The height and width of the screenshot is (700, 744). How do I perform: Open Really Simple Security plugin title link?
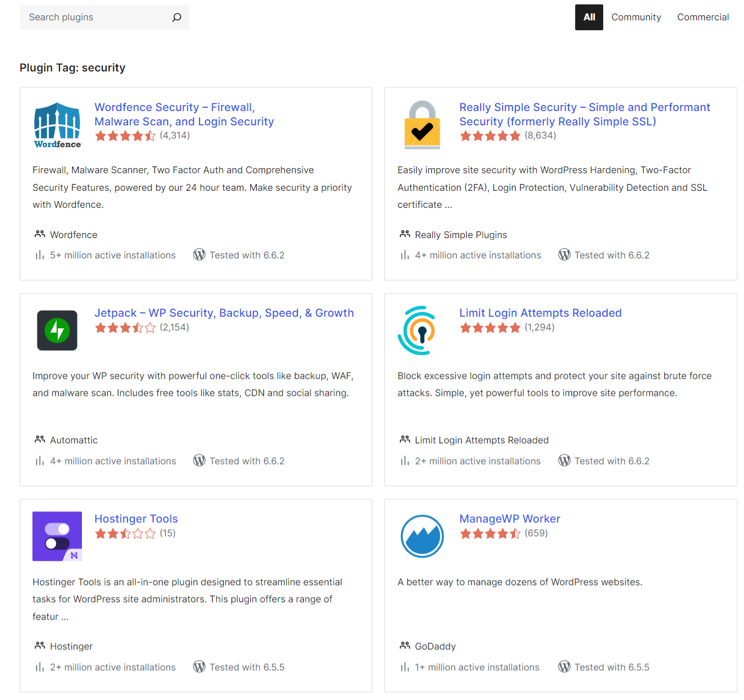click(x=584, y=114)
